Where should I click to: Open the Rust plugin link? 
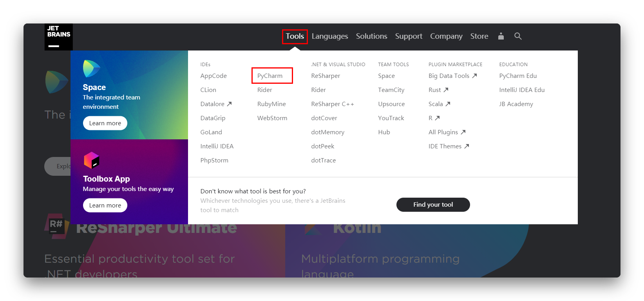pos(435,90)
